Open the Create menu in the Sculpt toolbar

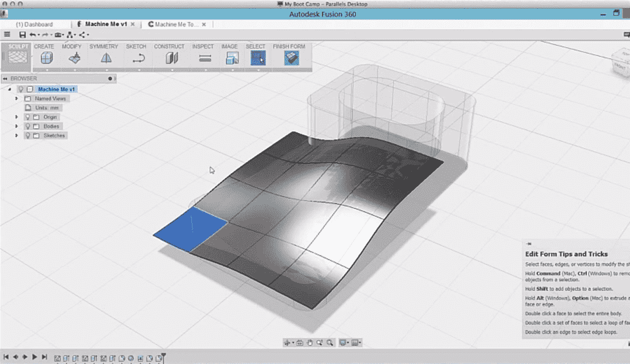(46, 57)
